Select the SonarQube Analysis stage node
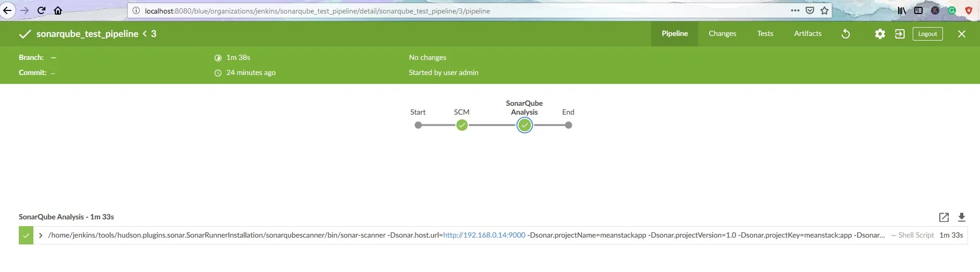 524,125
